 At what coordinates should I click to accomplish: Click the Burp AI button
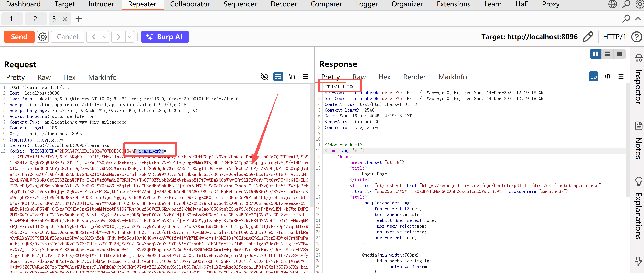(x=165, y=37)
